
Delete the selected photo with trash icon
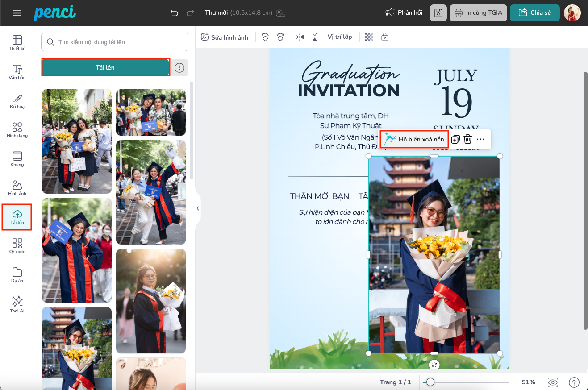467,139
